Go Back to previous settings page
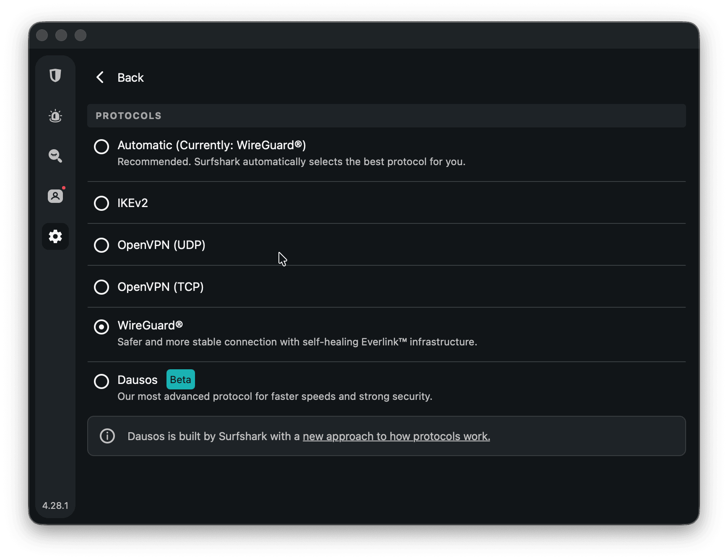The height and width of the screenshot is (560, 728). [130, 78]
